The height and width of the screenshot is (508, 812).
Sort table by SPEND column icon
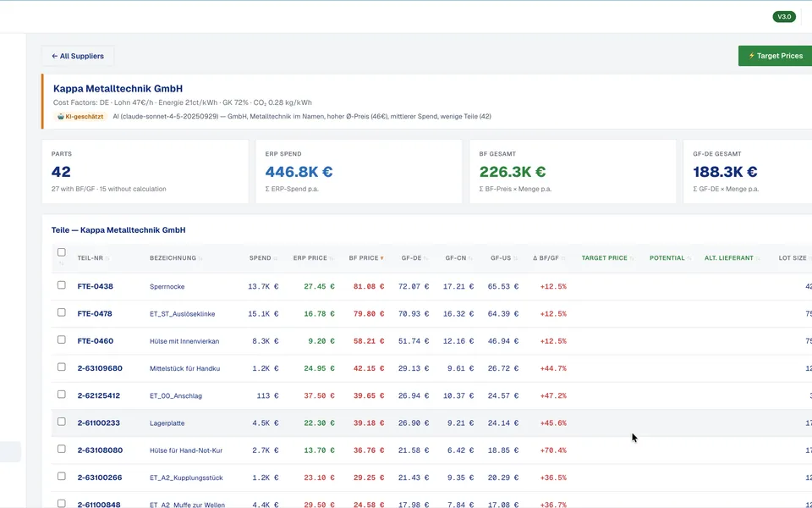click(x=276, y=258)
